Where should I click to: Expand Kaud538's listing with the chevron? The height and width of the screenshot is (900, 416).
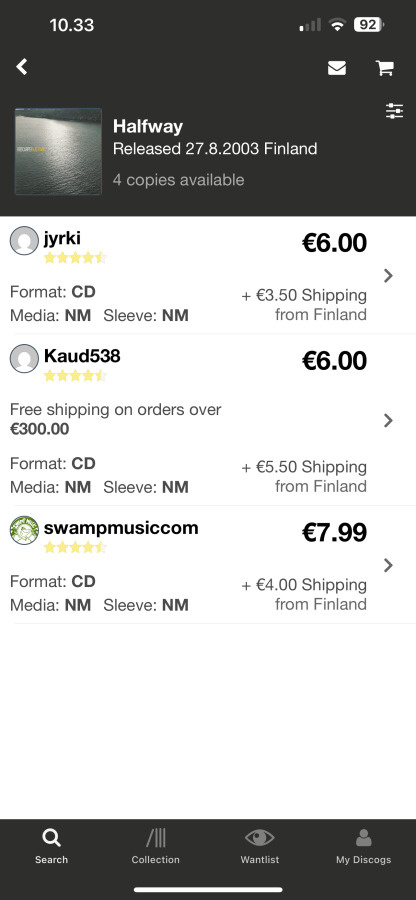pyautogui.click(x=388, y=421)
